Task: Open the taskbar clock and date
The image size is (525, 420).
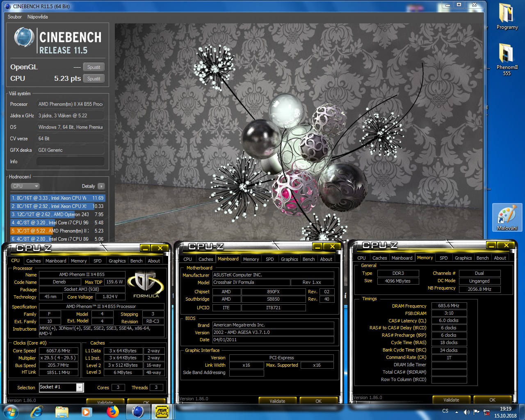Action: (505, 412)
